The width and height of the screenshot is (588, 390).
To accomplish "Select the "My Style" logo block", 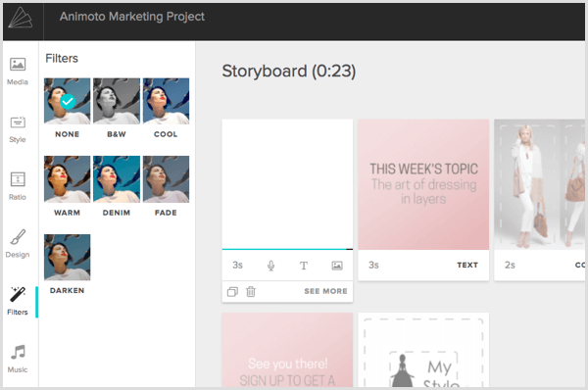I will click(423, 350).
